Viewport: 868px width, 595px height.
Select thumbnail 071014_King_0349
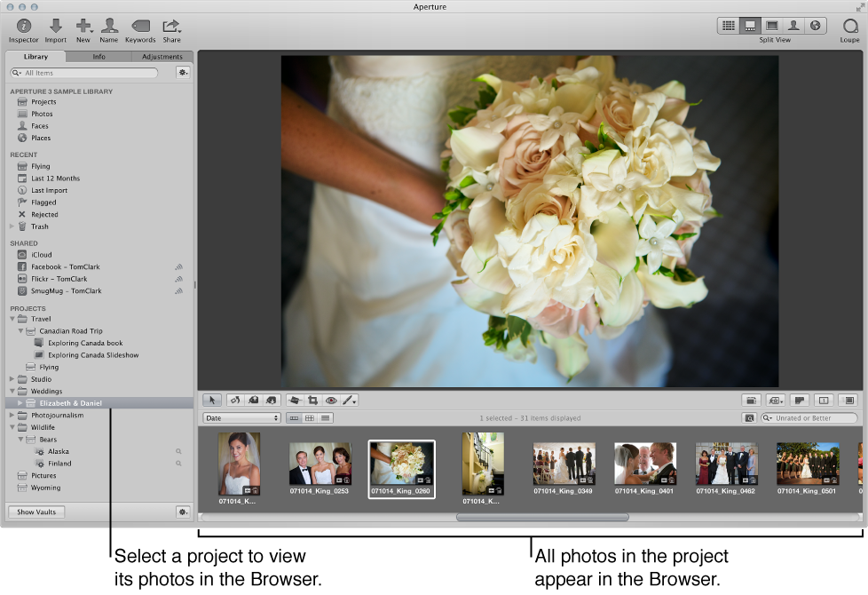[x=564, y=464]
